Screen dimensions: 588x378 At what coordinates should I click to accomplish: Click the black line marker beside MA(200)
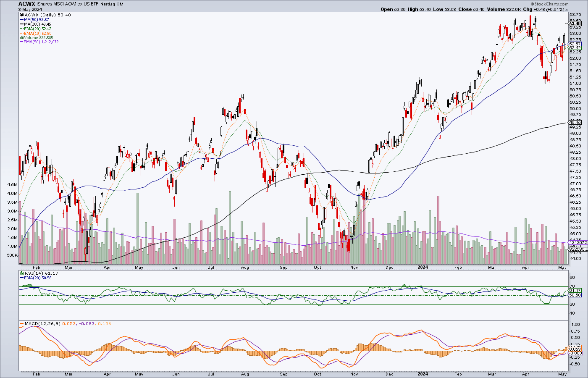21,24
